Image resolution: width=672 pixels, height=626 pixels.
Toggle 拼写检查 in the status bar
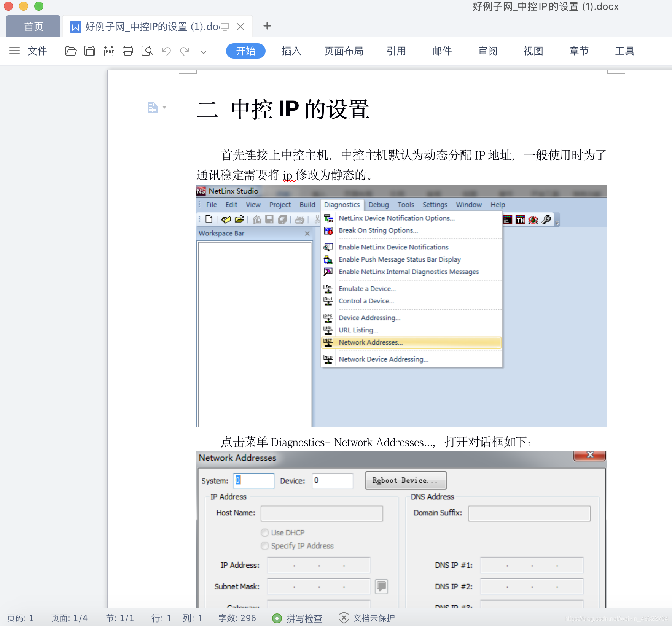(x=298, y=618)
